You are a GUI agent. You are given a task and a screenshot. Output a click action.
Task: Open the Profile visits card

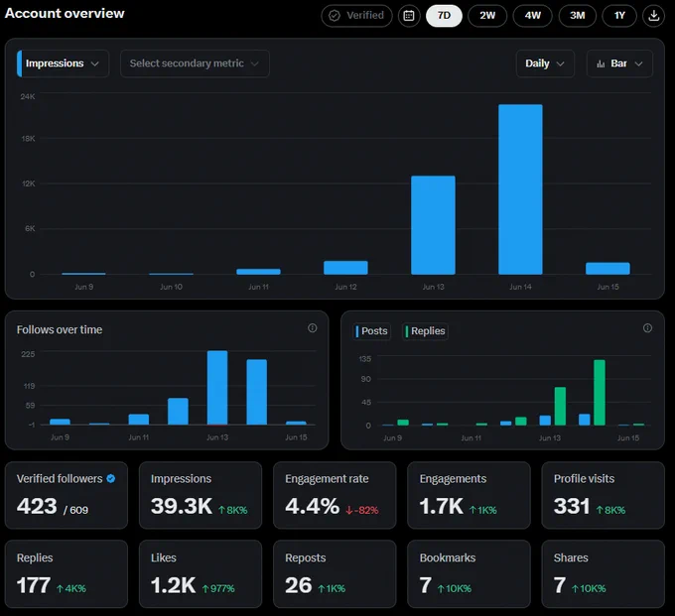pyautogui.click(x=604, y=495)
